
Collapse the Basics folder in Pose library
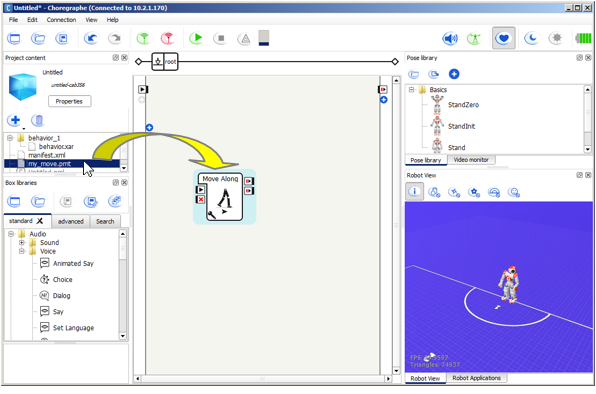coord(411,90)
